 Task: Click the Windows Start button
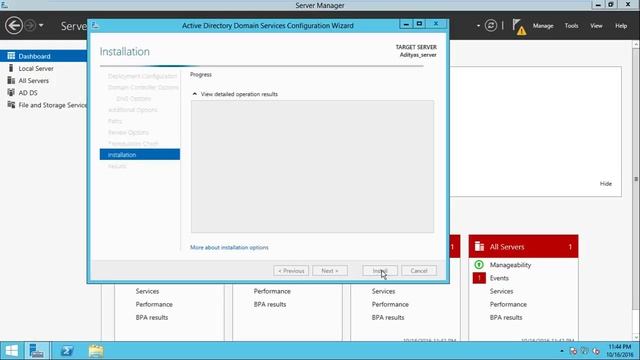coord(11,351)
